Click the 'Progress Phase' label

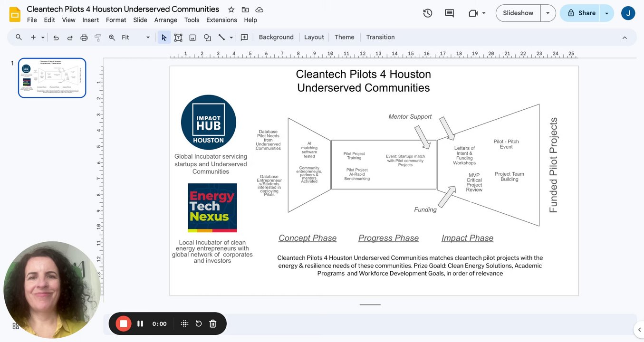[388, 238]
